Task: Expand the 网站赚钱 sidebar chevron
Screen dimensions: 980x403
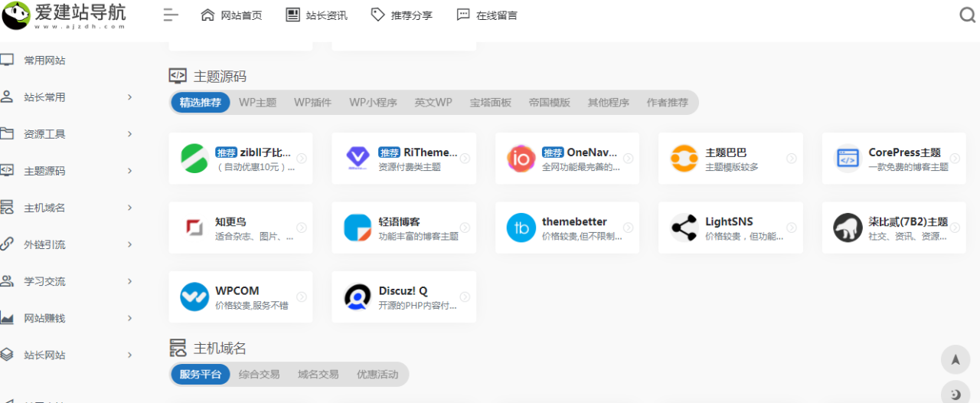Action: 129,318
